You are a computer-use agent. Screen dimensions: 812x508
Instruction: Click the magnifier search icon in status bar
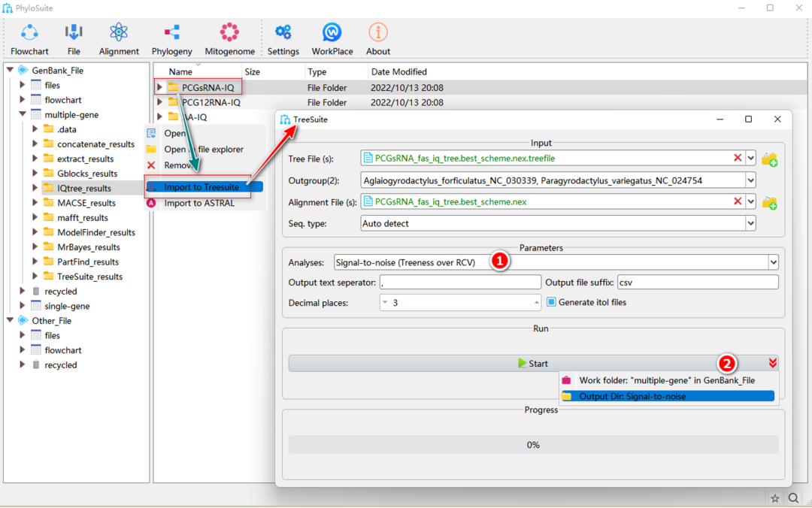[793, 498]
